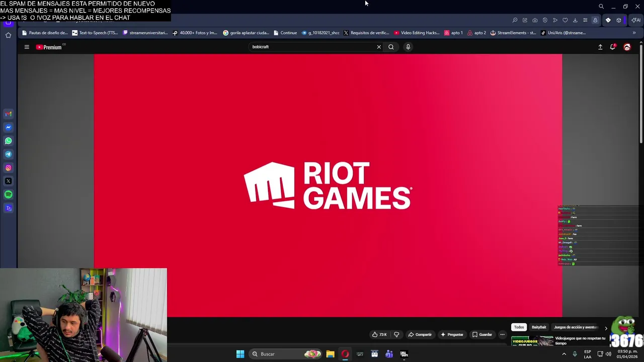Open Call of Duty taskbar icon
This screenshot has width=644, height=362.
click(x=404, y=354)
